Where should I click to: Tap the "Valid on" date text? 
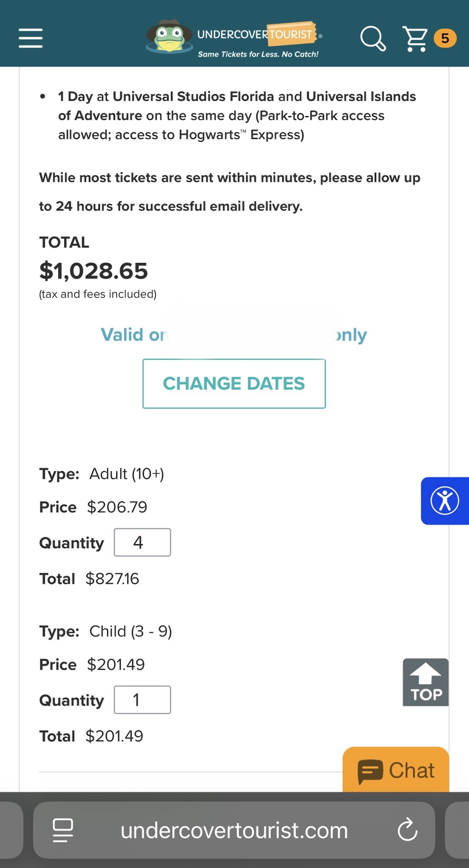(x=134, y=335)
